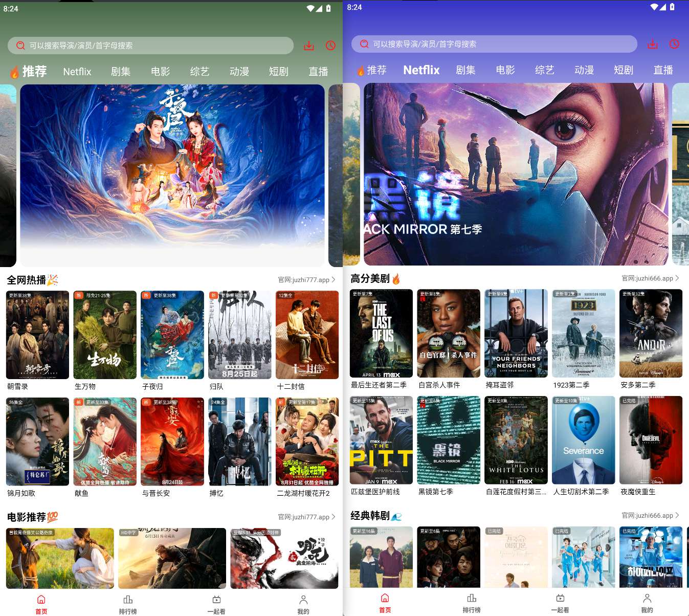The height and width of the screenshot is (616, 689).
Task: Expand 高分美剧 section via chevron arrow
Action: [677, 278]
